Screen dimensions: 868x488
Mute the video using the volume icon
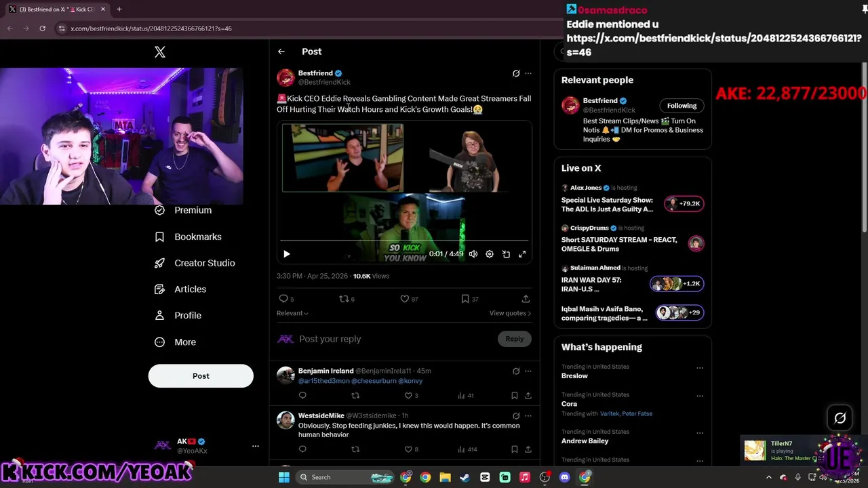[473, 254]
